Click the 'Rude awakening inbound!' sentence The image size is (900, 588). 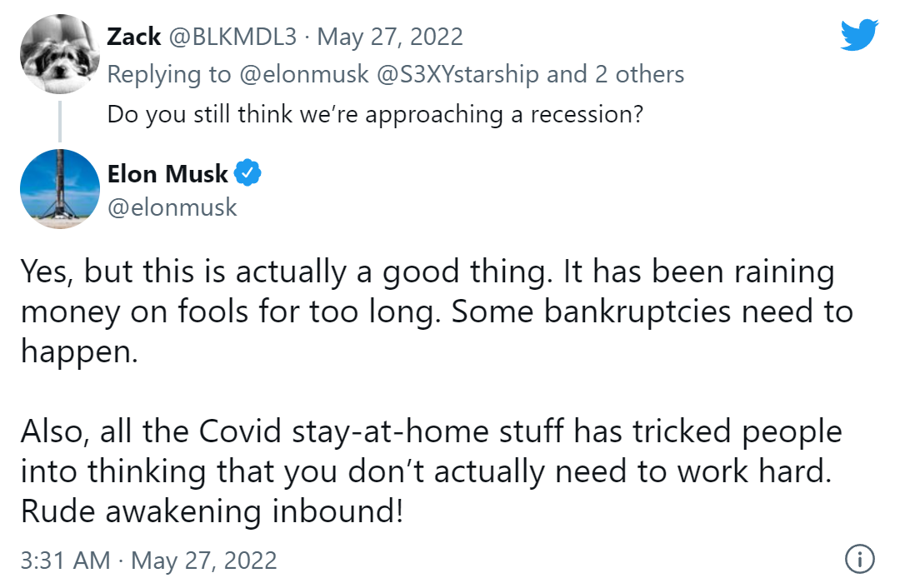(x=212, y=511)
